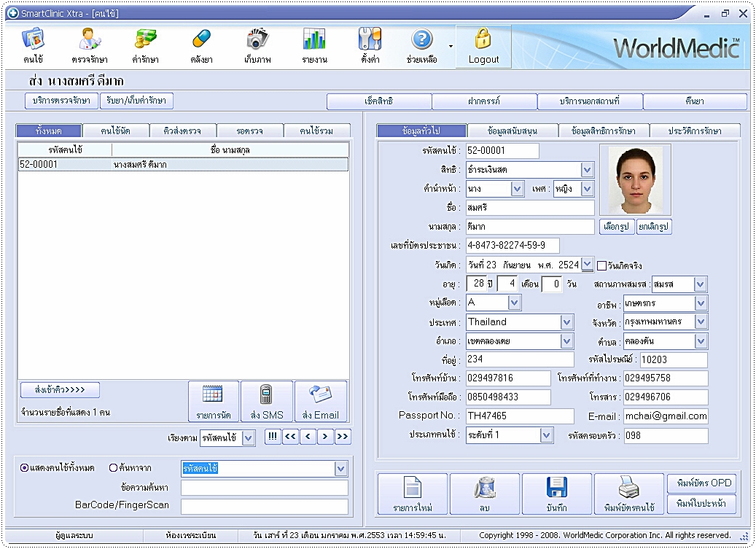Click the ข้อความค้นหา search text field
The height and width of the screenshot is (549, 756).
264,488
